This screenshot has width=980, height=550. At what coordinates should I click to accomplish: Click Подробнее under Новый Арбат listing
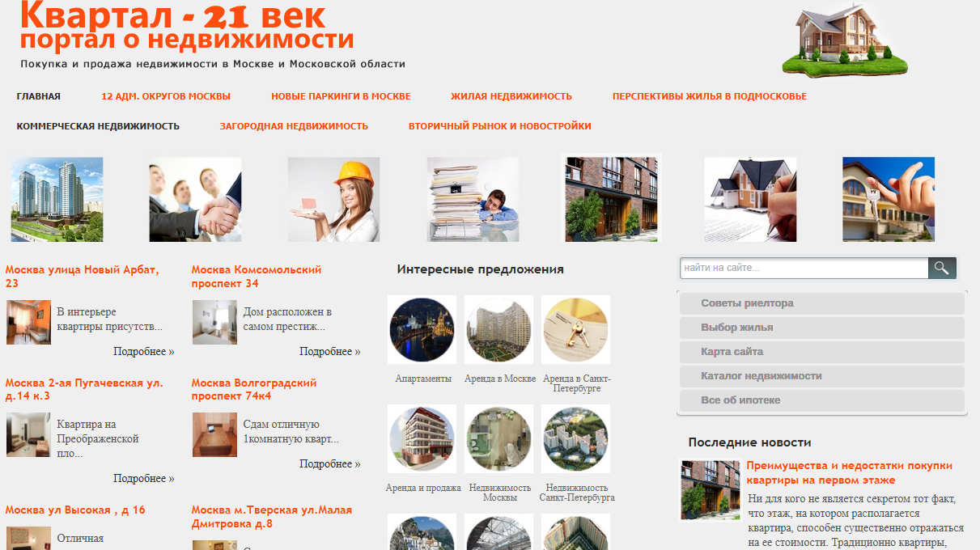[x=144, y=352]
